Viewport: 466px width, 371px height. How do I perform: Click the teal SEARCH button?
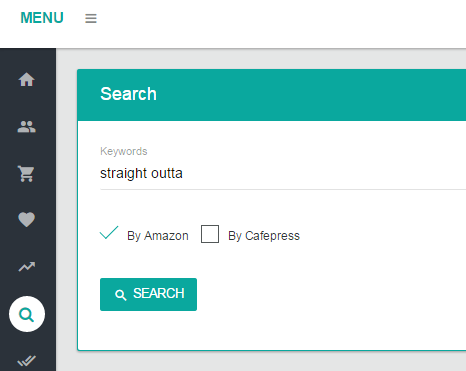pos(148,294)
